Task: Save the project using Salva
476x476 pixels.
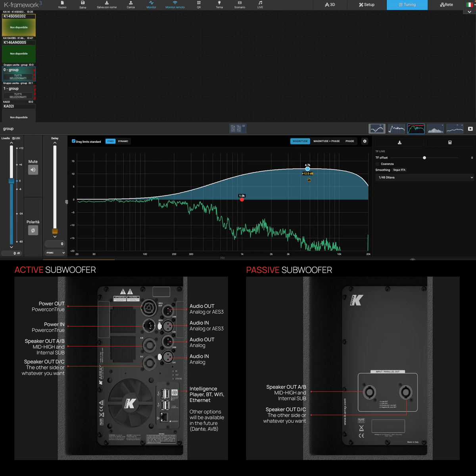Action: [83, 5]
